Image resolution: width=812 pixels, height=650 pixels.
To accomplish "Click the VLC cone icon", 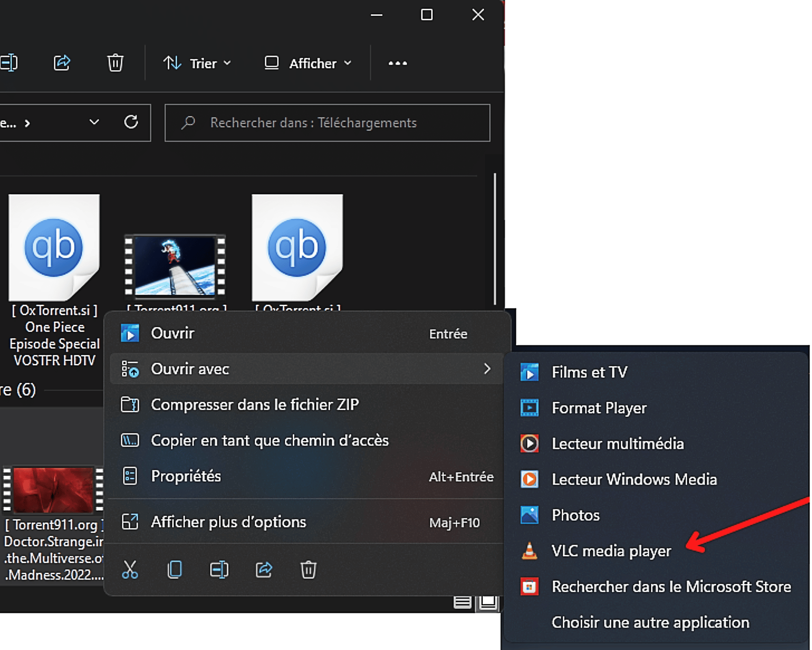I will pyautogui.click(x=529, y=551).
